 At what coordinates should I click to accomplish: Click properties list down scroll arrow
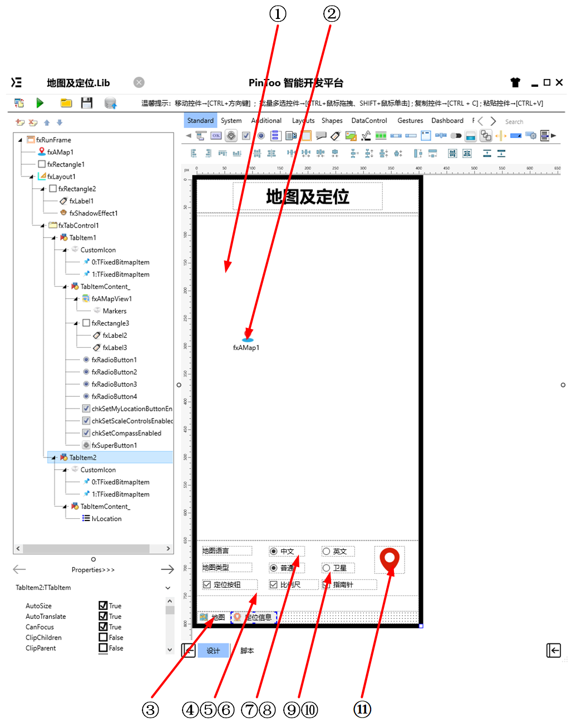(x=170, y=649)
